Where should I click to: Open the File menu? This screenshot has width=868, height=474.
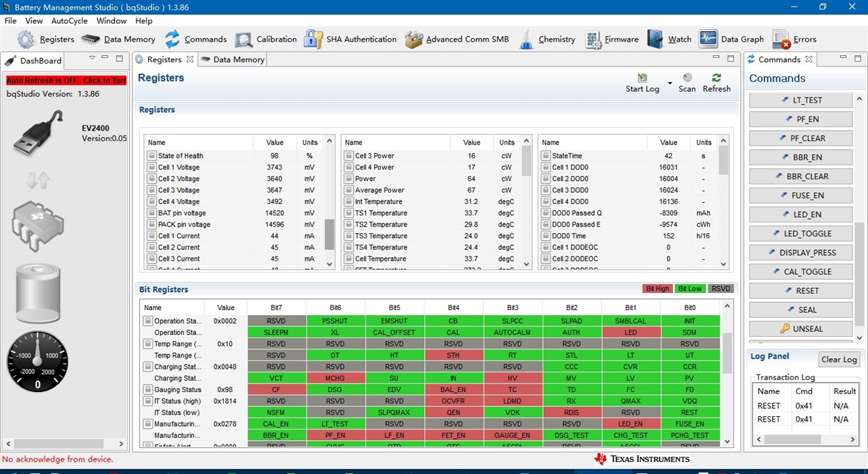[x=11, y=21]
